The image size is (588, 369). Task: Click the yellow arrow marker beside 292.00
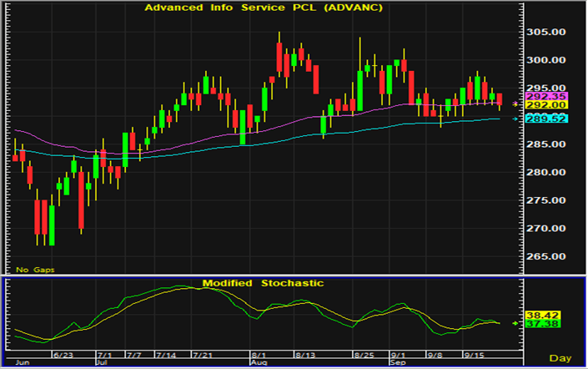(515, 104)
